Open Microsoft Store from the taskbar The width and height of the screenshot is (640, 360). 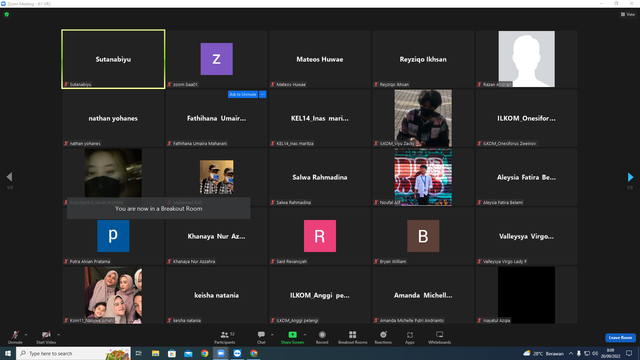(x=172, y=353)
